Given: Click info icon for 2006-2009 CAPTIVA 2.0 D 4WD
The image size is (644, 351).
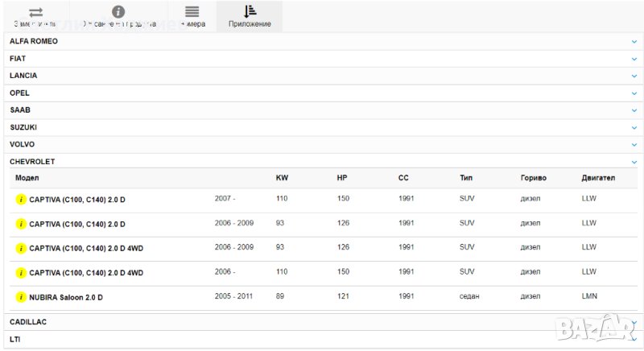Looking at the screenshot, I should pyautogui.click(x=21, y=248).
